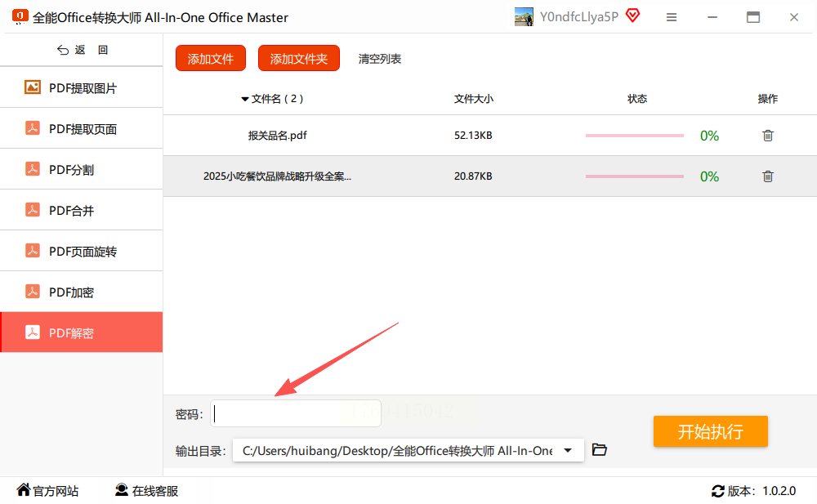Open the user avatar picture
Screen dimensions: 817x504
click(524, 16)
